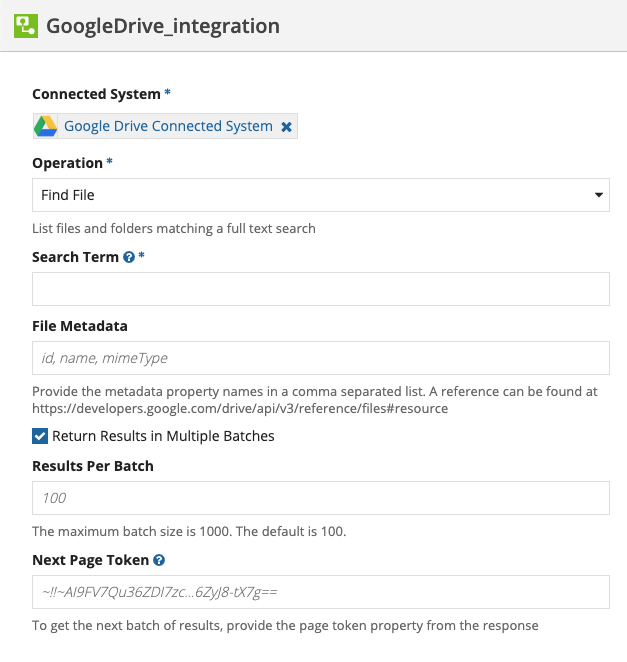Click the Return Results in Multiple Batches label
The width and height of the screenshot is (627, 662).
pos(163,436)
